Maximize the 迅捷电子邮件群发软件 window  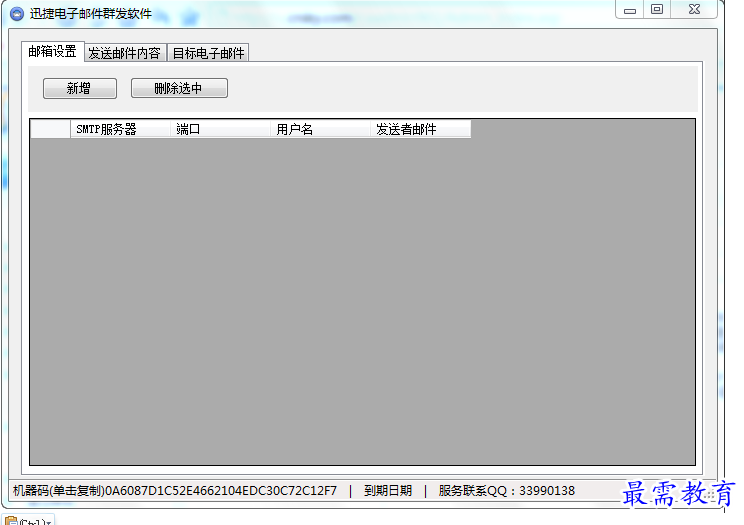point(657,9)
